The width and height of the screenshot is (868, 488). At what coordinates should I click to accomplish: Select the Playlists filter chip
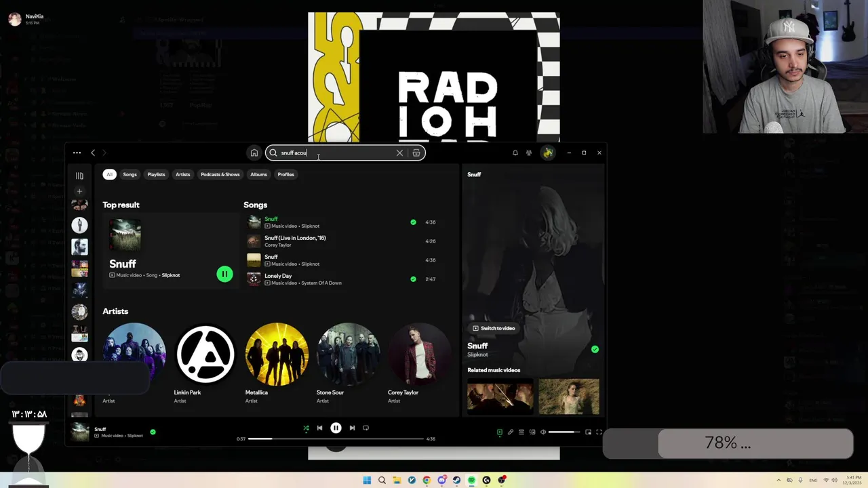(x=156, y=174)
